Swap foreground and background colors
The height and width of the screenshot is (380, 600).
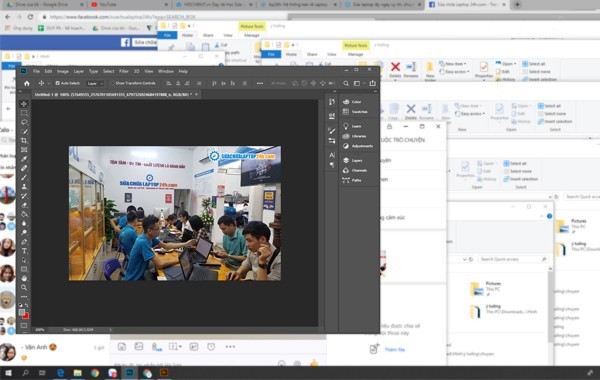click(x=26, y=305)
